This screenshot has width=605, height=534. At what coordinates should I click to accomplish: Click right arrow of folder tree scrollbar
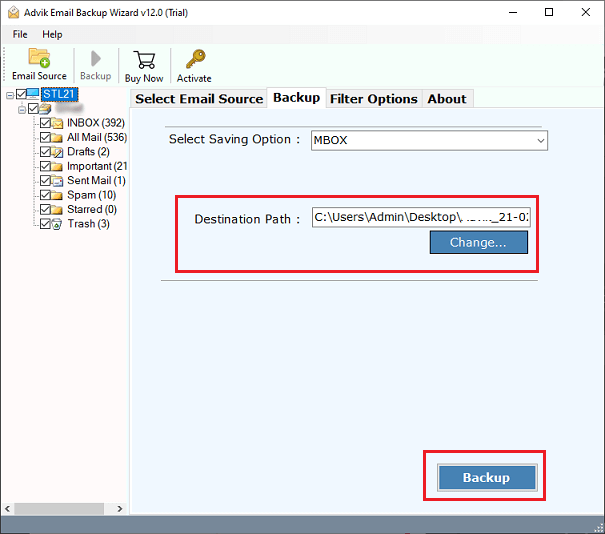pos(120,509)
